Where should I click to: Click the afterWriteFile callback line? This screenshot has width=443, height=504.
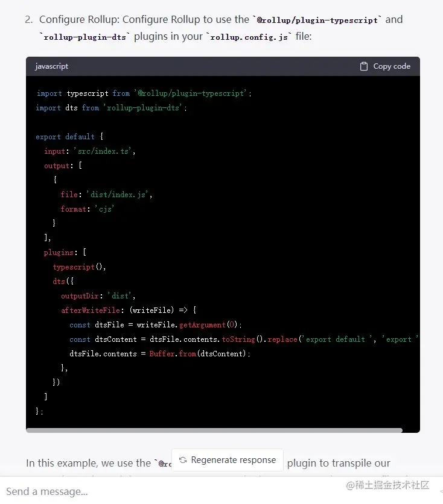(x=129, y=310)
